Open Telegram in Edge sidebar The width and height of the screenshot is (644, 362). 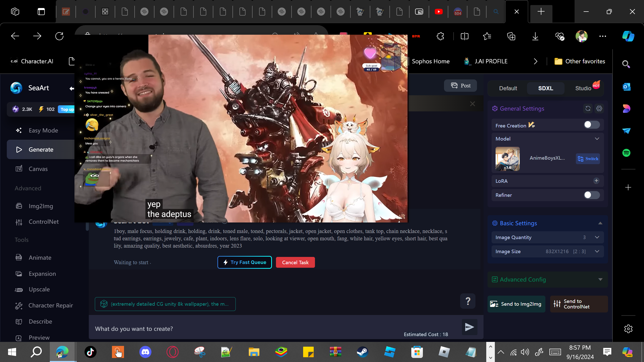click(x=626, y=131)
